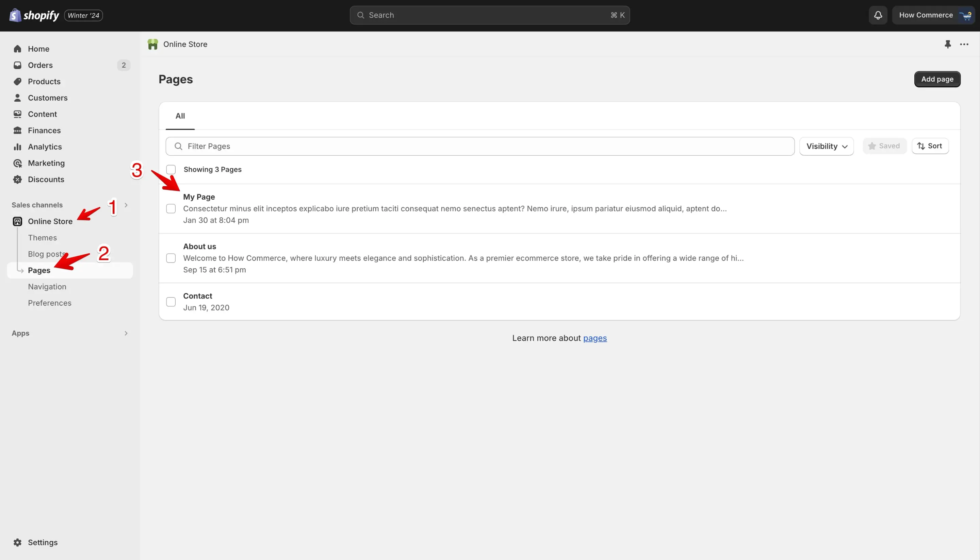Click the Analytics bar chart icon
Screen dimensions: 980x560
pos(17,147)
